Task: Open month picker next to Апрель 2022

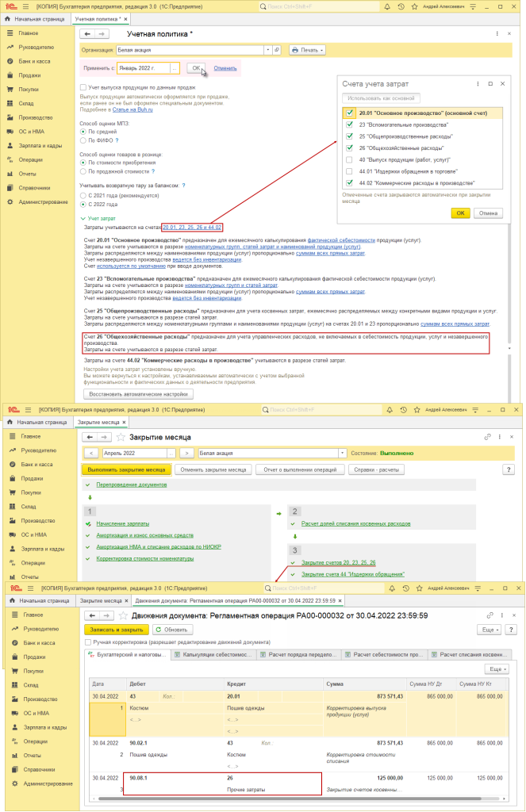Action: [x=171, y=453]
